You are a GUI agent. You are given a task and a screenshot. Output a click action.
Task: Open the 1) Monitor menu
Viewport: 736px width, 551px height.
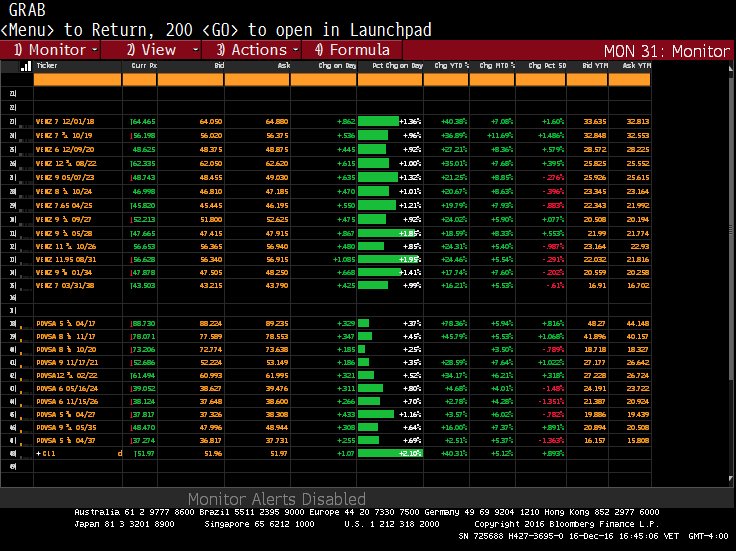[x=51, y=50]
